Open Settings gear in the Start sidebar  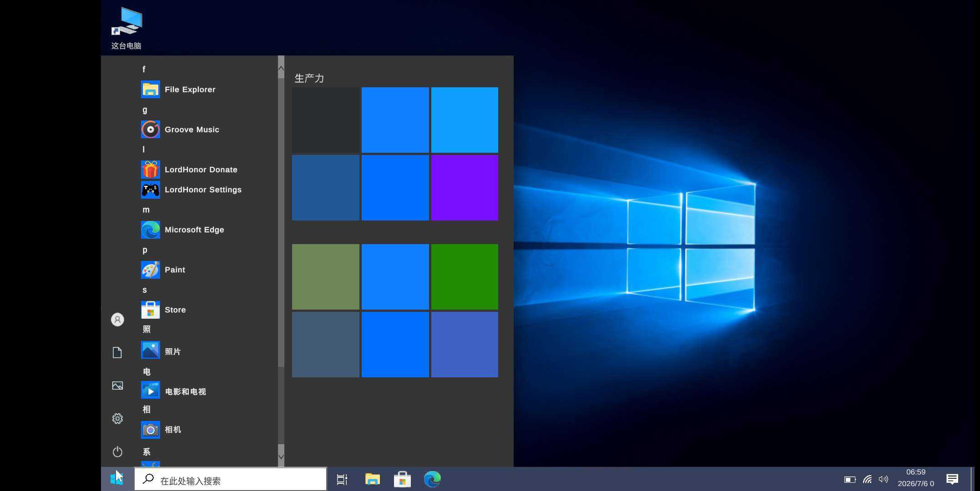117,418
